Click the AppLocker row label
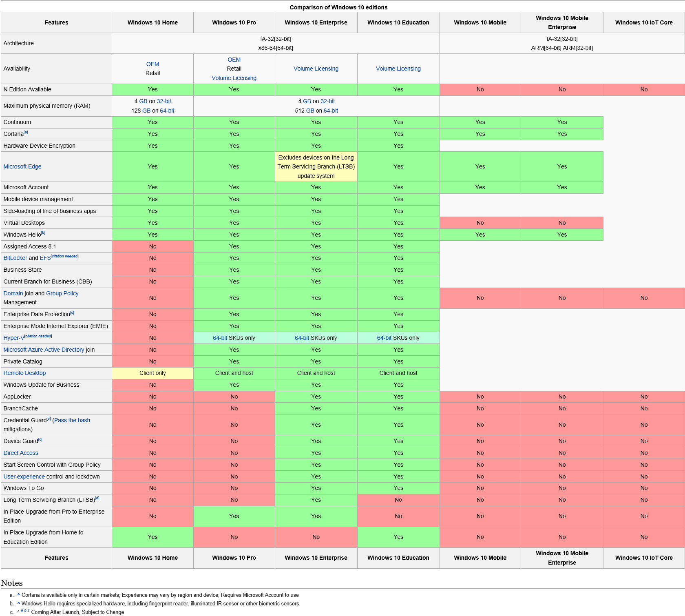685x616 pixels. coord(17,397)
